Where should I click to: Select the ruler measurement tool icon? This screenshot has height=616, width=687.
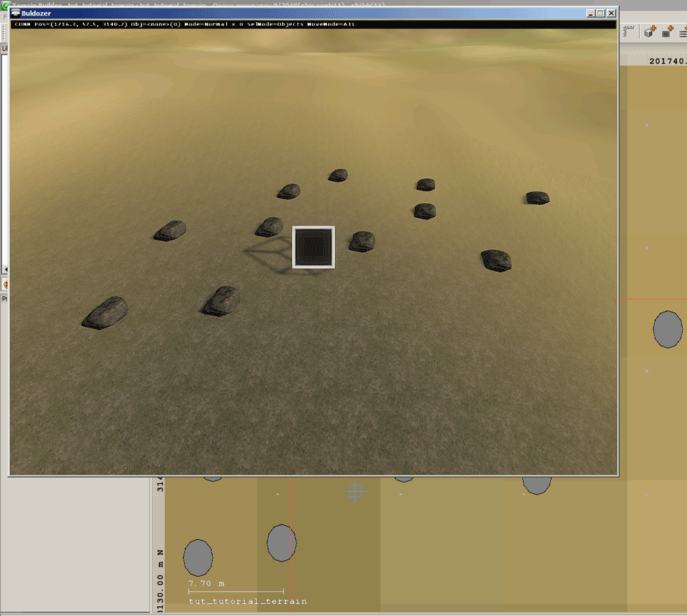point(628,31)
